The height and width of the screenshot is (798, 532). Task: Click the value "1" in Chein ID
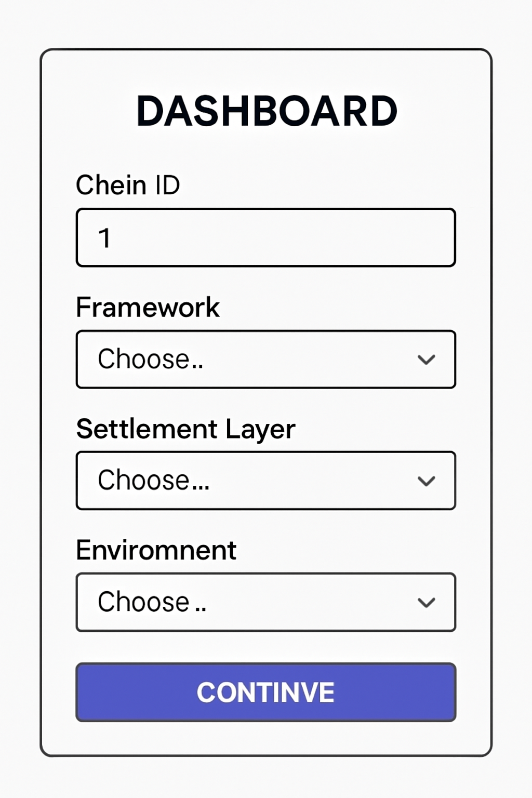104,238
